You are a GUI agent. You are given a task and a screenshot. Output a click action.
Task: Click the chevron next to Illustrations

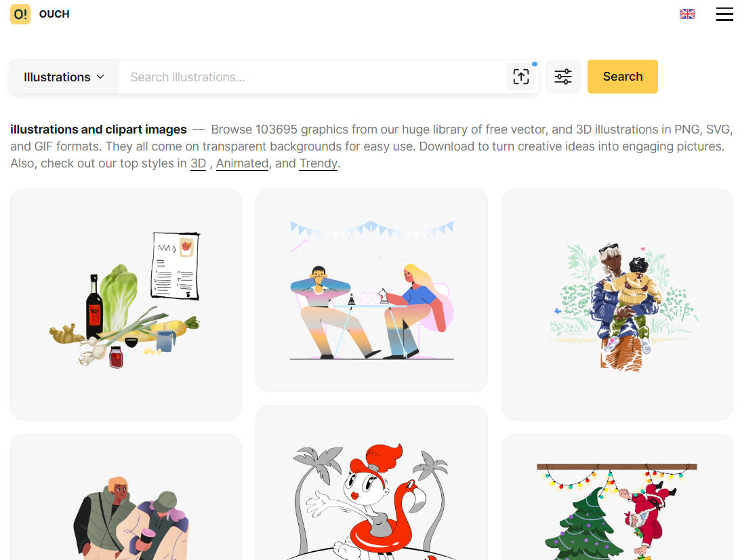point(100,77)
